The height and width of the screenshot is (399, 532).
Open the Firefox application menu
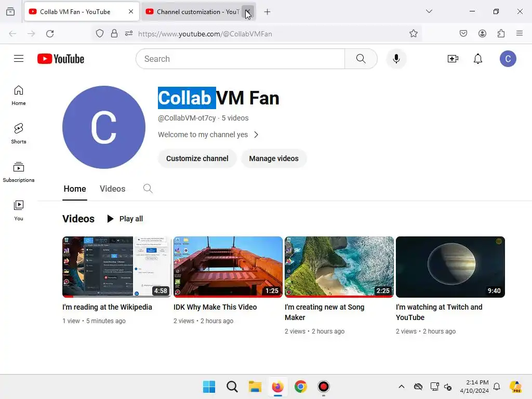(520, 33)
